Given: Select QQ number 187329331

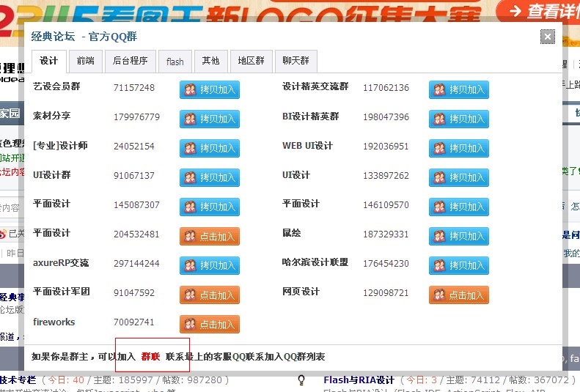Looking at the screenshot, I should [386, 234].
